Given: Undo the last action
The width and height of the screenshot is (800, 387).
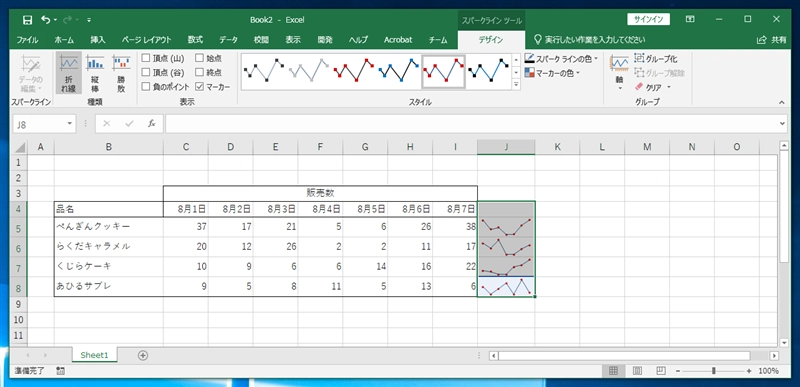Looking at the screenshot, I should tap(45, 20).
